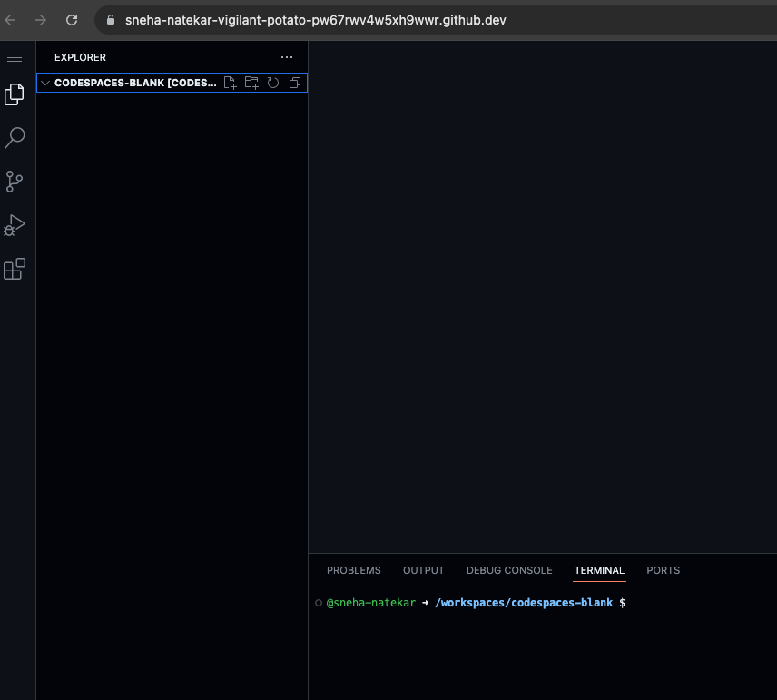The image size is (777, 700).
Task: Click the browser address bar URL
Action: pyautogui.click(x=316, y=19)
